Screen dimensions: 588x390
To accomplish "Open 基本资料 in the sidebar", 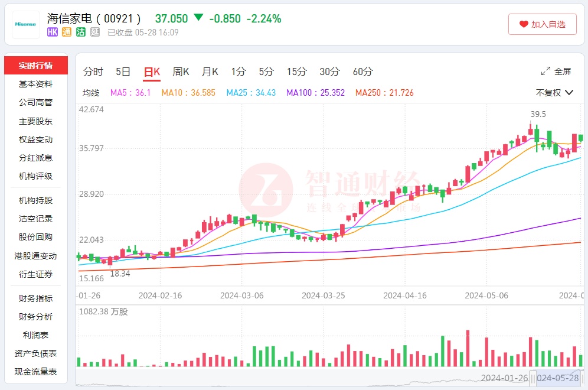I will coord(35,84).
